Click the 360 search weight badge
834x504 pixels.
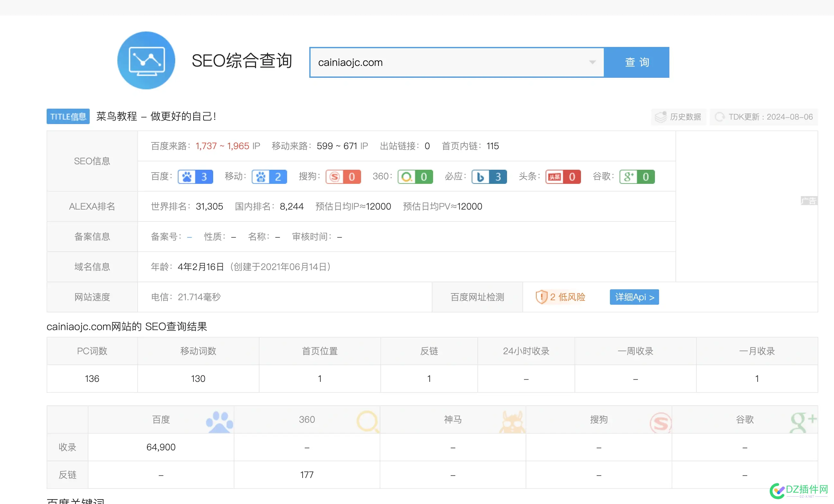click(x=415, y=177)
